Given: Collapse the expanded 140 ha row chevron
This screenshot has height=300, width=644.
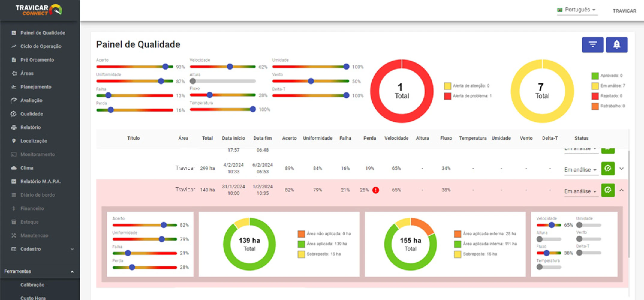Looking at the screenshot, I should click(x=622, y=190).
